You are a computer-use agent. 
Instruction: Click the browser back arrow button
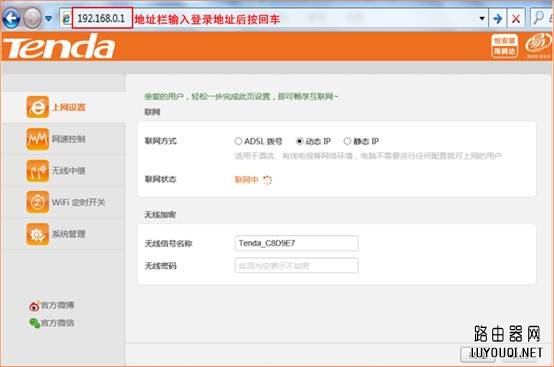pos(11,18)
